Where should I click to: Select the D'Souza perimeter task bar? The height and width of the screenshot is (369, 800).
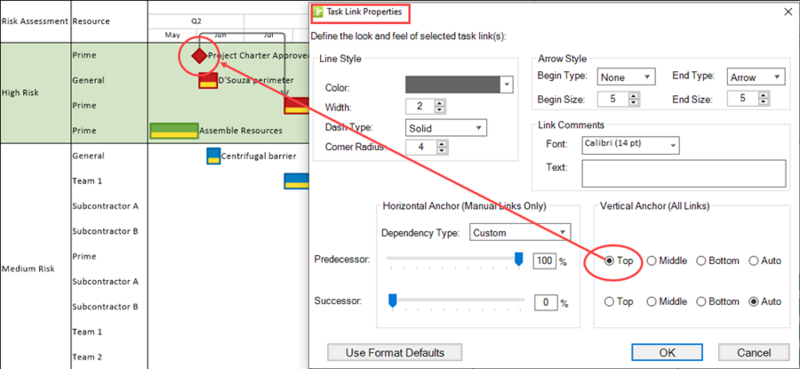208,81
